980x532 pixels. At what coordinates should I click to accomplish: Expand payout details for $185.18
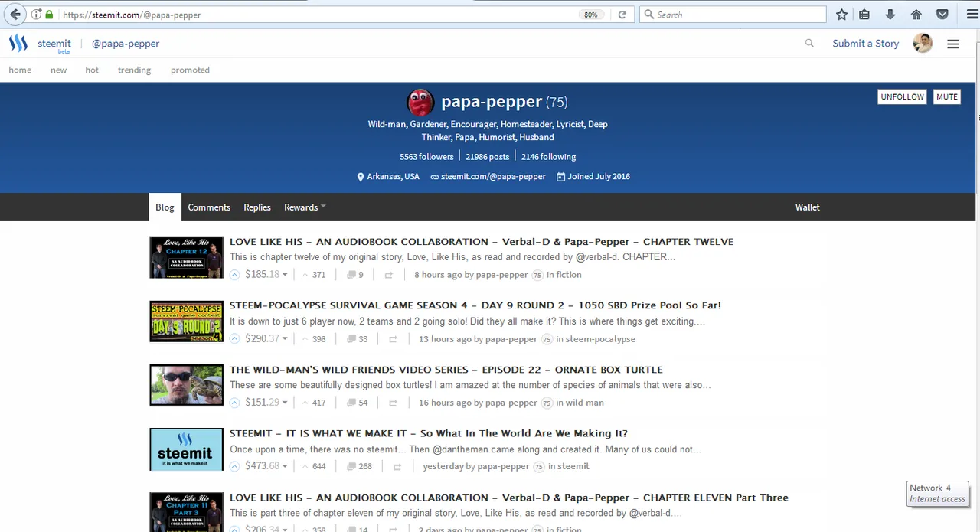266,275
